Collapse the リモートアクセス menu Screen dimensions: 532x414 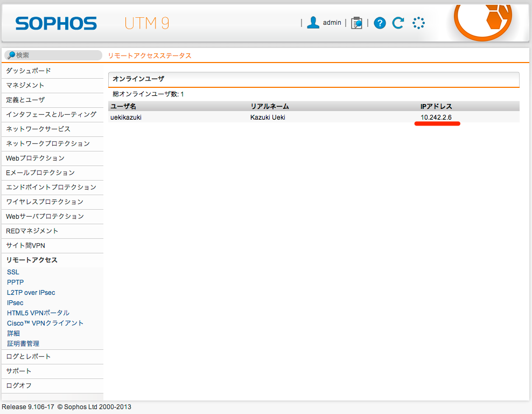53,260
